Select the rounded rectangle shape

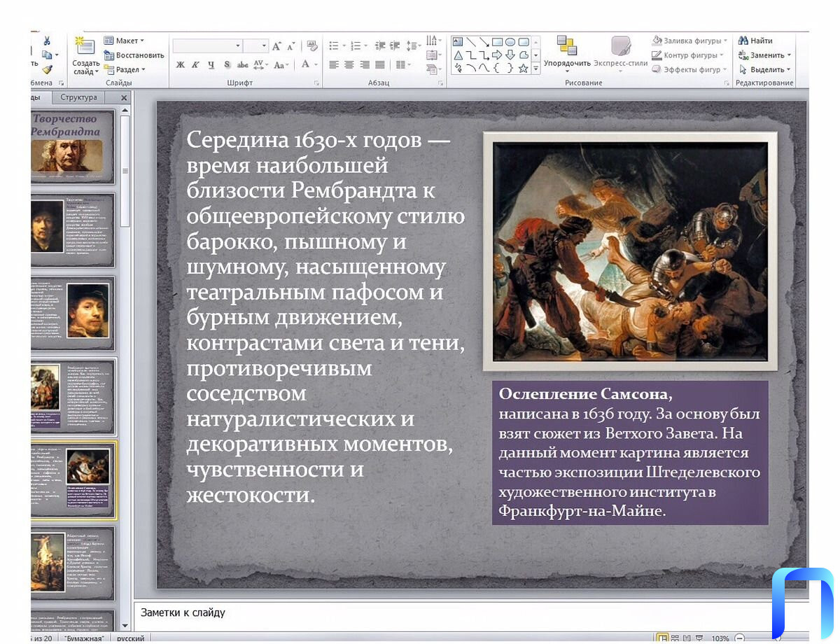point(523,41)
